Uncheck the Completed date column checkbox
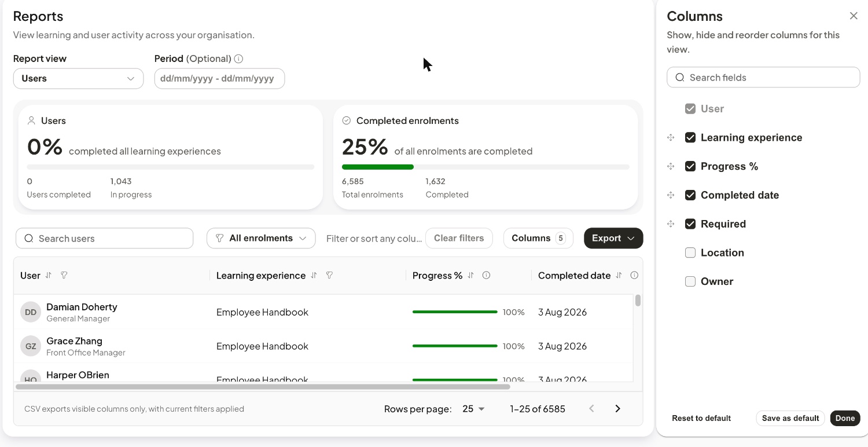This screenshot has height=447, width=868. 690,195
